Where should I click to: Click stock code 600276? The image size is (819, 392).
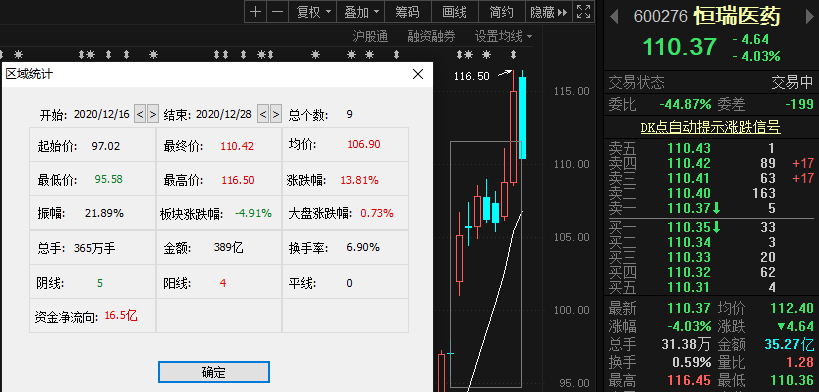660,17
